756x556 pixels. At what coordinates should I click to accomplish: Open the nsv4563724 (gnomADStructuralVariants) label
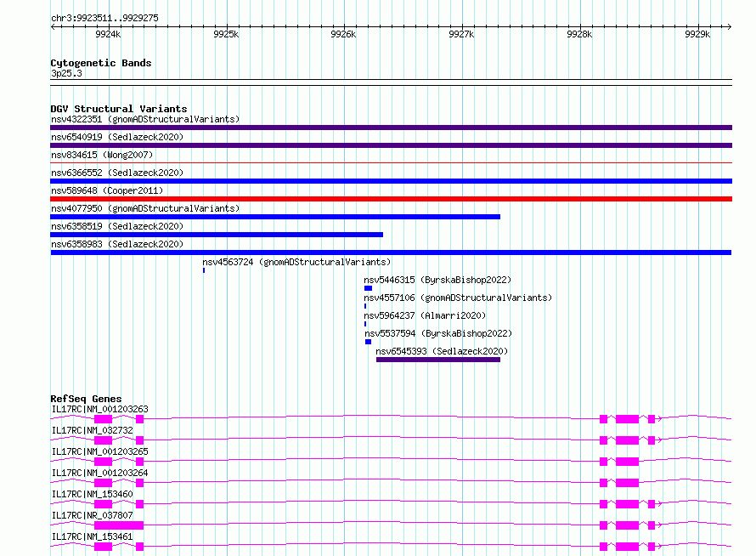pos(296,262)
